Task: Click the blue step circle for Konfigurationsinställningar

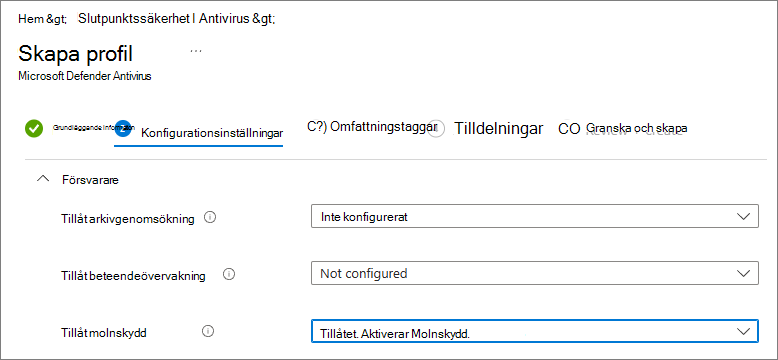Action: (x=123, y=128)
